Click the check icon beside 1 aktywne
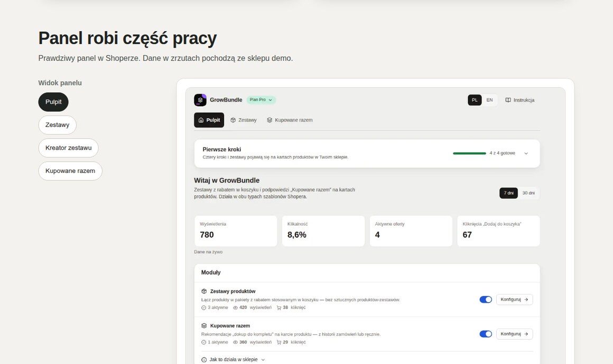Image resolution: width=613 pixels, height=364 pixels. click(x=203, y=342)
